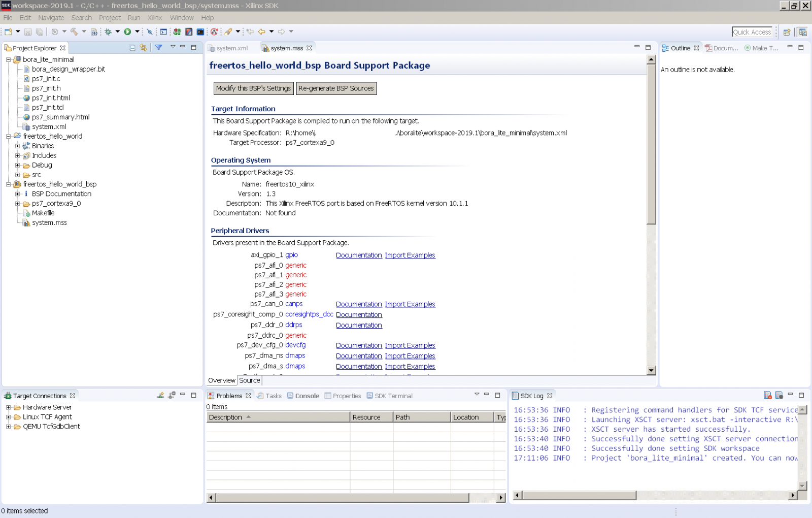The image size is (812, 518).
Task: Open the Xilinx menu
Action: coord(155,18)
